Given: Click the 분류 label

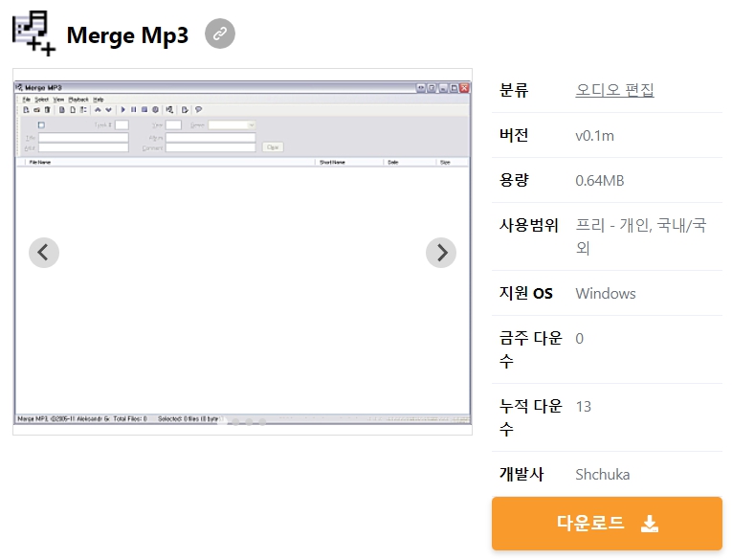Looking at the screenshot, I should pos(514,90).
